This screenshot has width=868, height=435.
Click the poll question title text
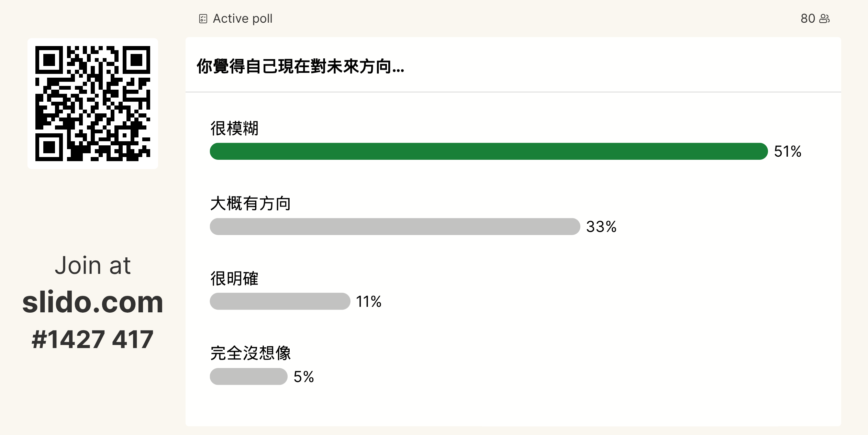(x=300, y=66)
